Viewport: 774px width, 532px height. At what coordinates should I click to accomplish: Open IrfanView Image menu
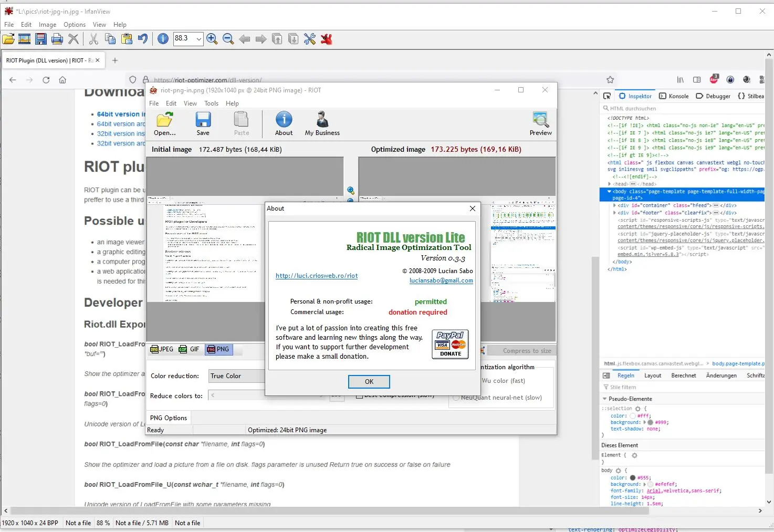point(47,25)
